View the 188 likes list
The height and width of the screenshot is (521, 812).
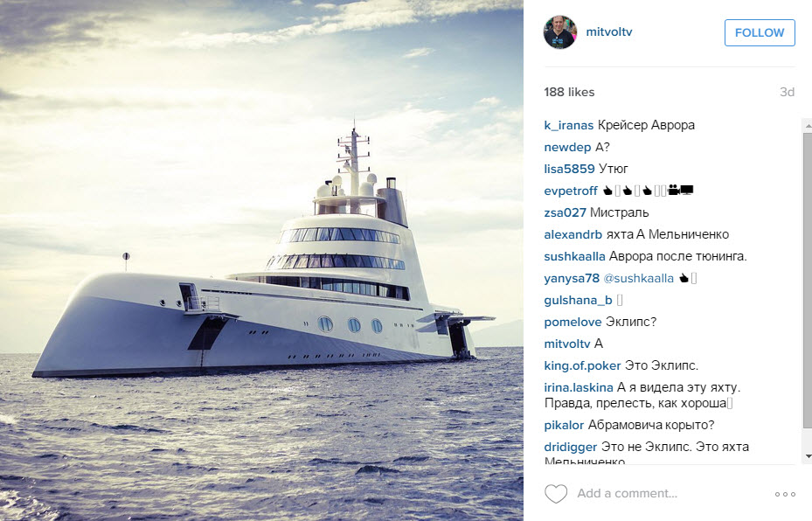click(x=569, y=92)
